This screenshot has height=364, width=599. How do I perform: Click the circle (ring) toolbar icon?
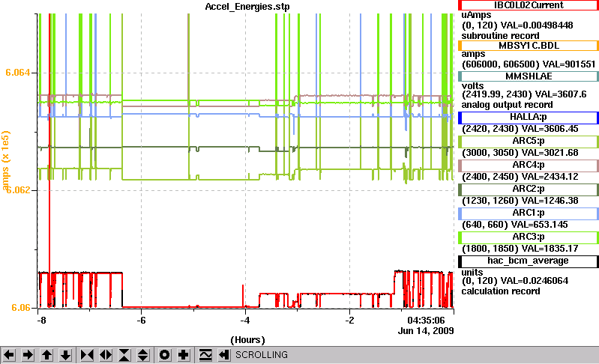click(x=165, y=355)
